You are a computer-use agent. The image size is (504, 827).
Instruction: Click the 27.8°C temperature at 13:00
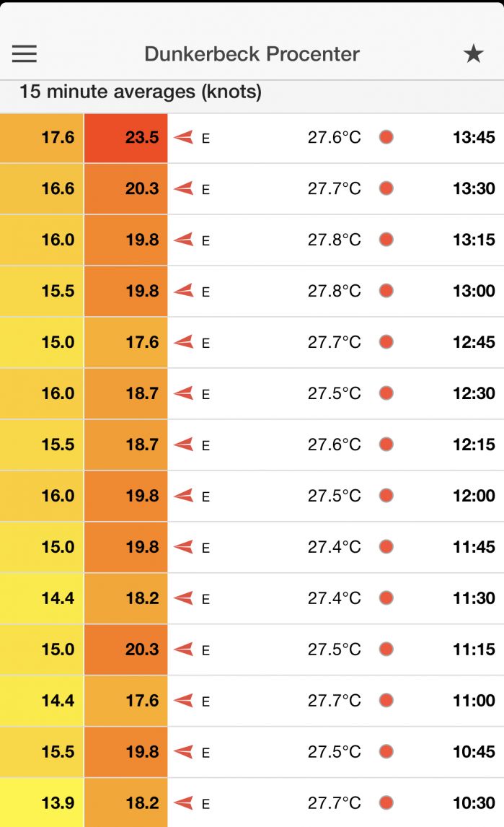tap(334, 291)
